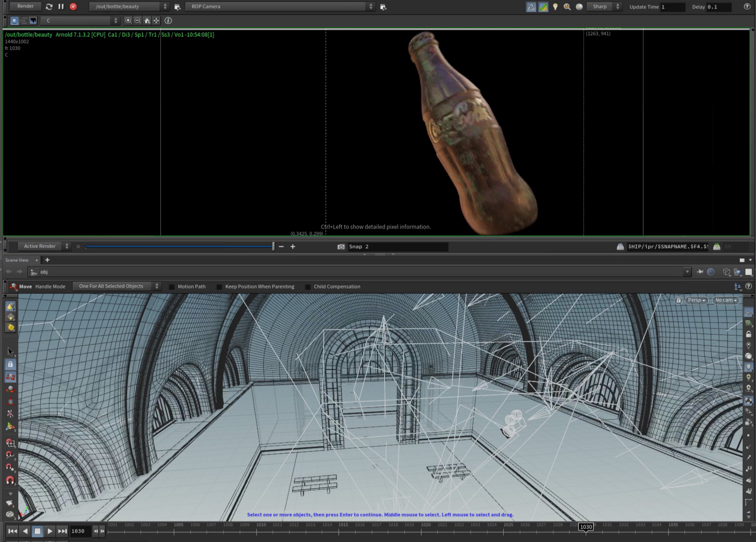
Task: Select the Move tool in left toolbar
Action: [10, 377]
